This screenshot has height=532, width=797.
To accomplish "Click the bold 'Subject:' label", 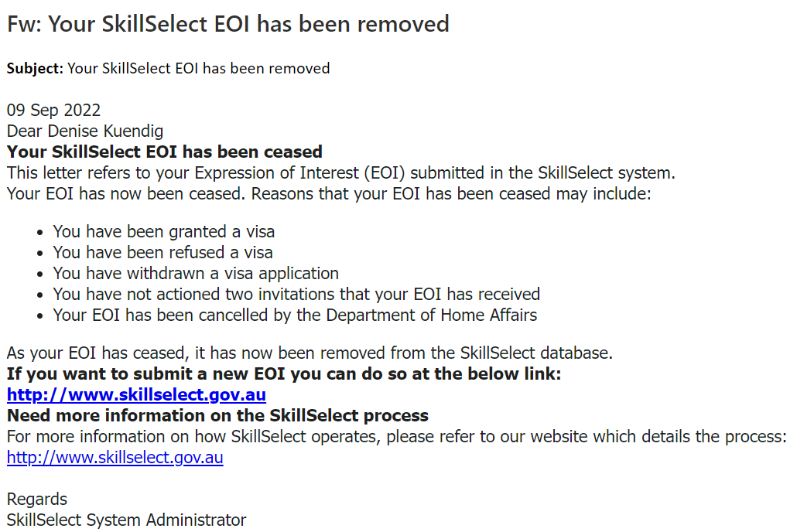I will [x=35, y=68].
